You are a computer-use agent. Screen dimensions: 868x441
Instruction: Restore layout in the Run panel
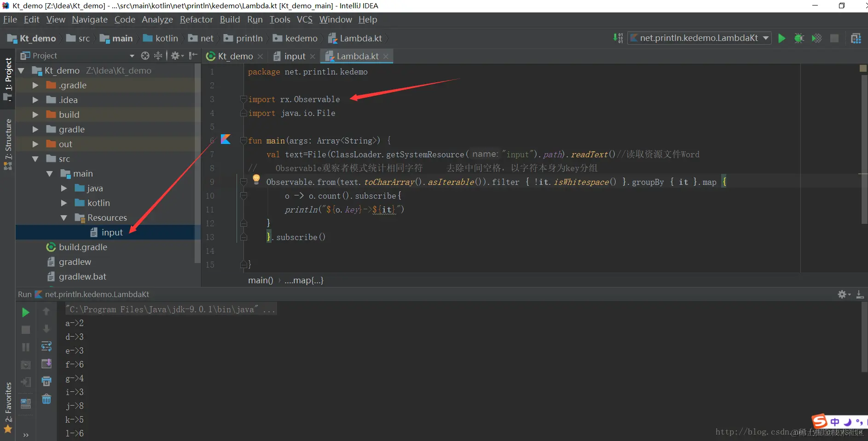coord(26,403)
